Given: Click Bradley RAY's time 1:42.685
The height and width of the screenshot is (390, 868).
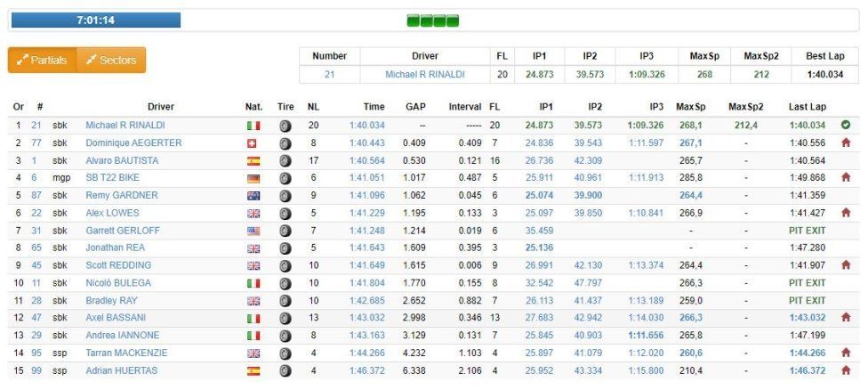Looking at the screenshot, I should 367,301.
